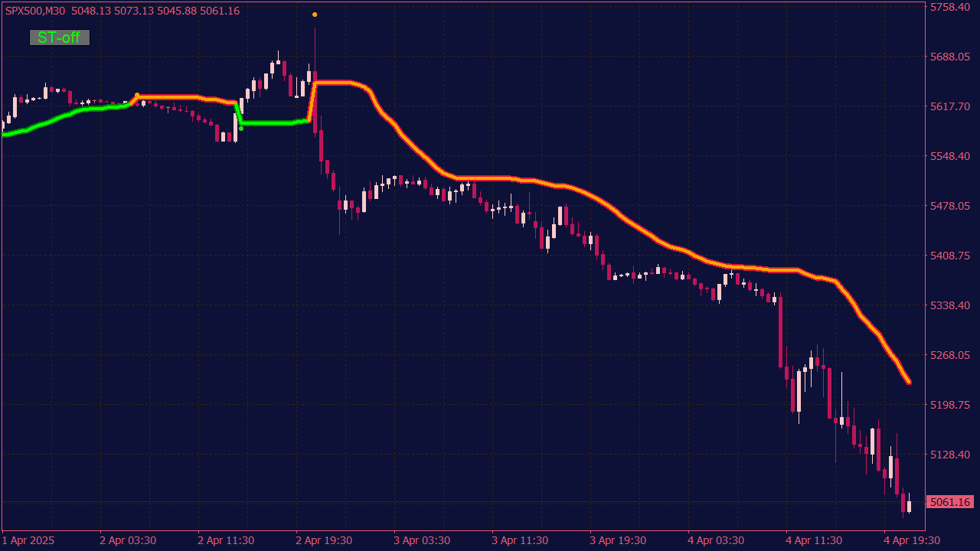Click price scale value 5198.75
The height and width of the screenshot is (551, 980).
click(950, 405)
